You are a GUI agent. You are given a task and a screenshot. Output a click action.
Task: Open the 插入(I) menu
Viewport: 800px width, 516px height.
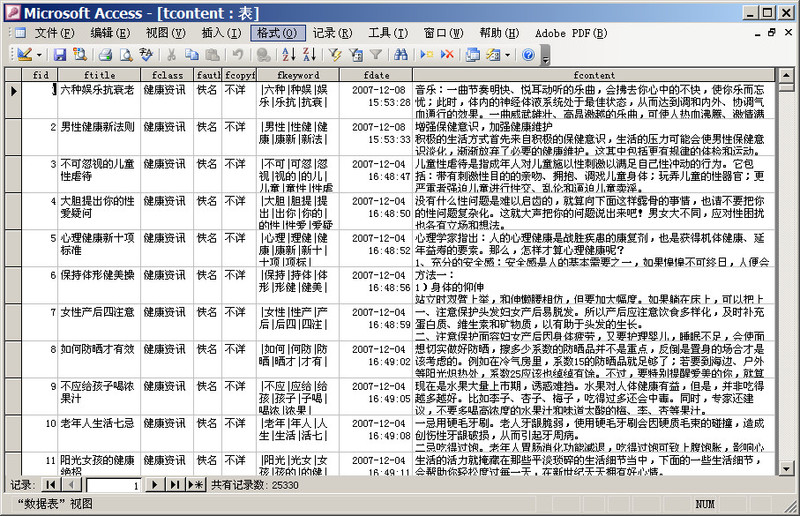221,33
